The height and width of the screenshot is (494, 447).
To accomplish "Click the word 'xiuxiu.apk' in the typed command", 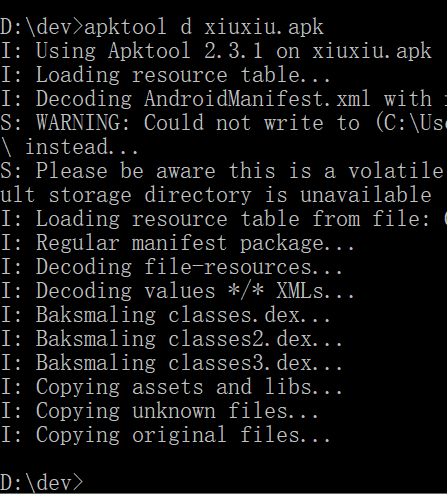I will [x=264, y=27].
